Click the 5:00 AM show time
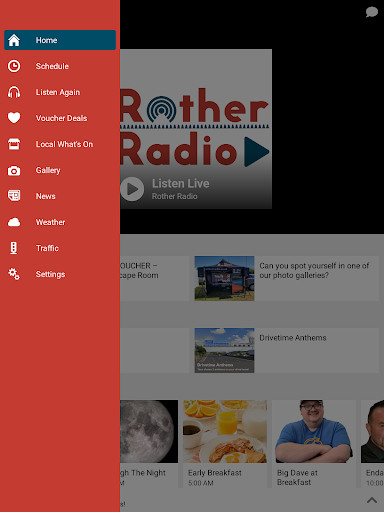 coord(201,483)
